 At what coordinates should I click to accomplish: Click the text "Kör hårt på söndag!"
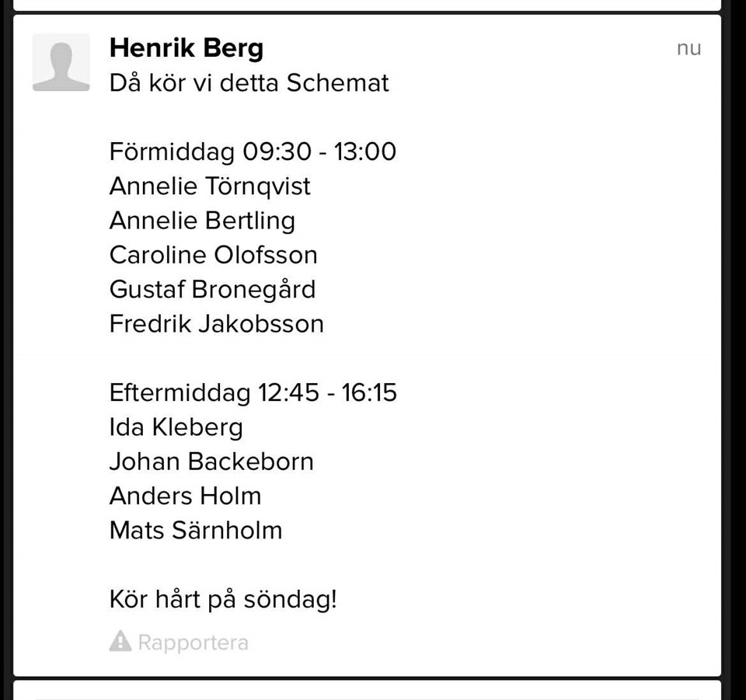pyautogui.click(x=223, y=600)
